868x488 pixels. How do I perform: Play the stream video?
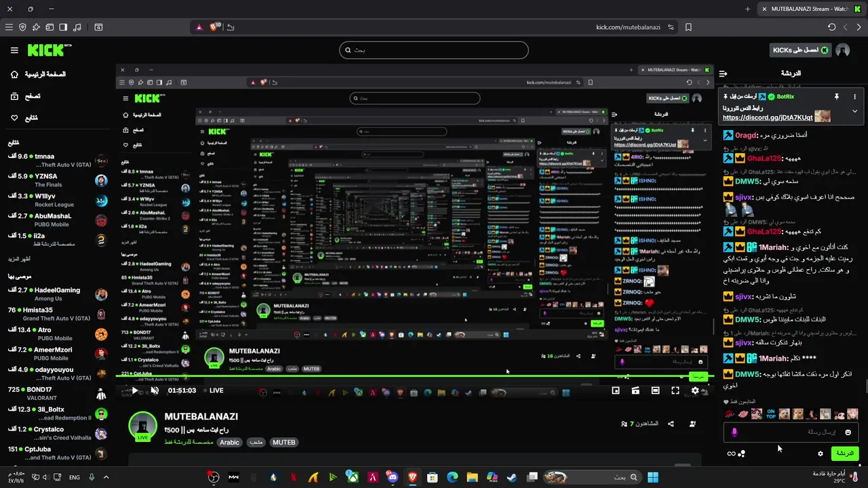click(134, 390)
